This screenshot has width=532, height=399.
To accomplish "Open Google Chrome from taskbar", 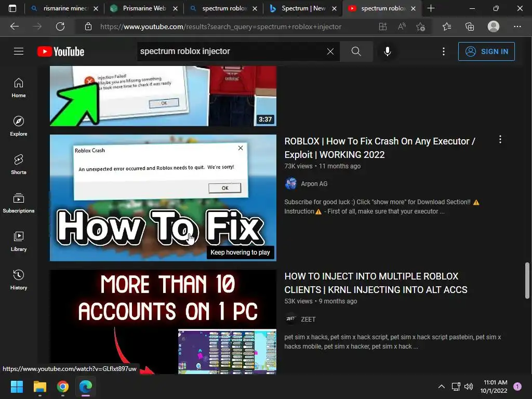I will (x=63, y=387).
